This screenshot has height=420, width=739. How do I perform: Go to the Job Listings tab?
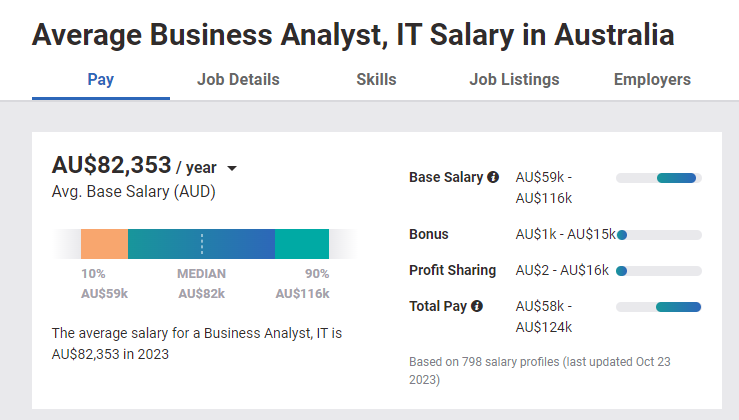514,79
